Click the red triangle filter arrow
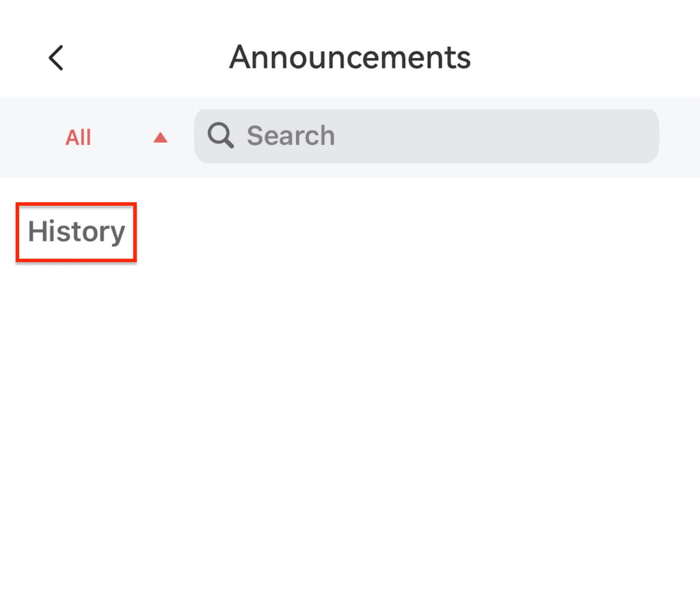 [161, 138]
